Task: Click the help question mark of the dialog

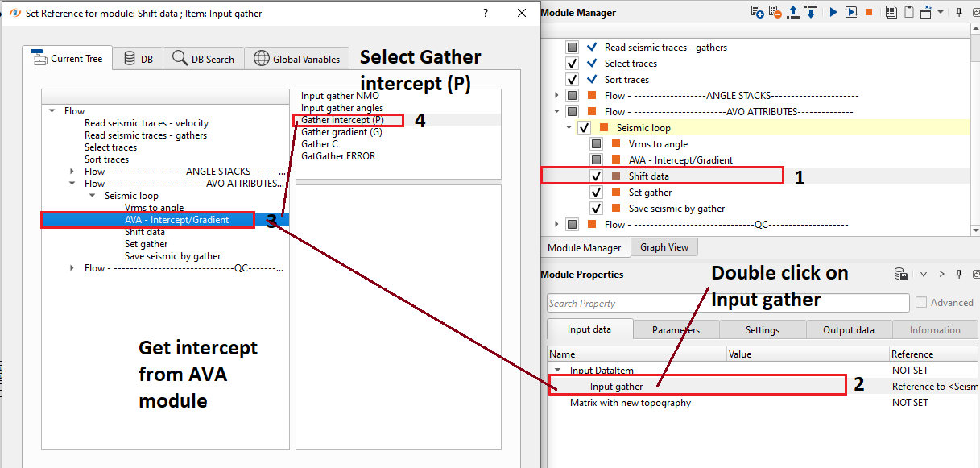Action: (x=486, y=13)
